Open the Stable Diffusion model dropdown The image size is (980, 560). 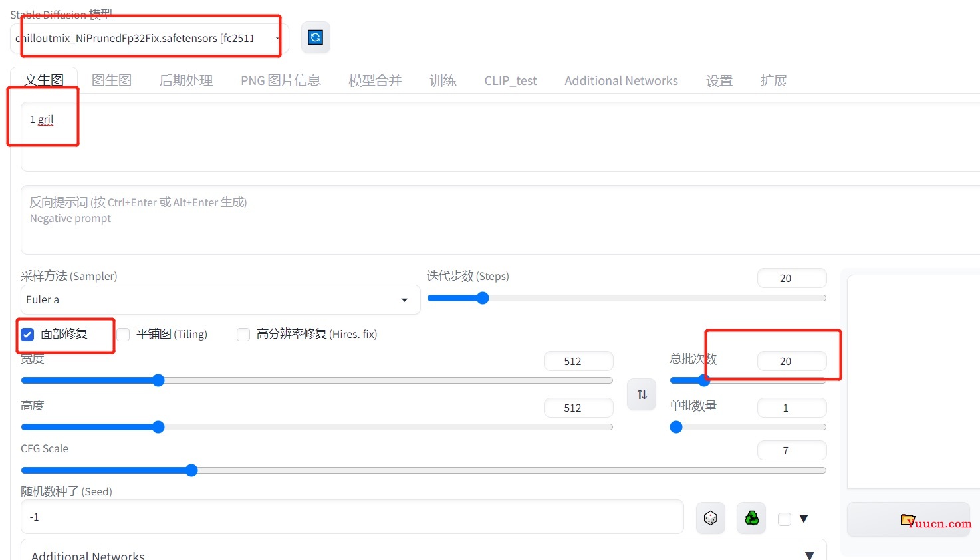point(150,38)
